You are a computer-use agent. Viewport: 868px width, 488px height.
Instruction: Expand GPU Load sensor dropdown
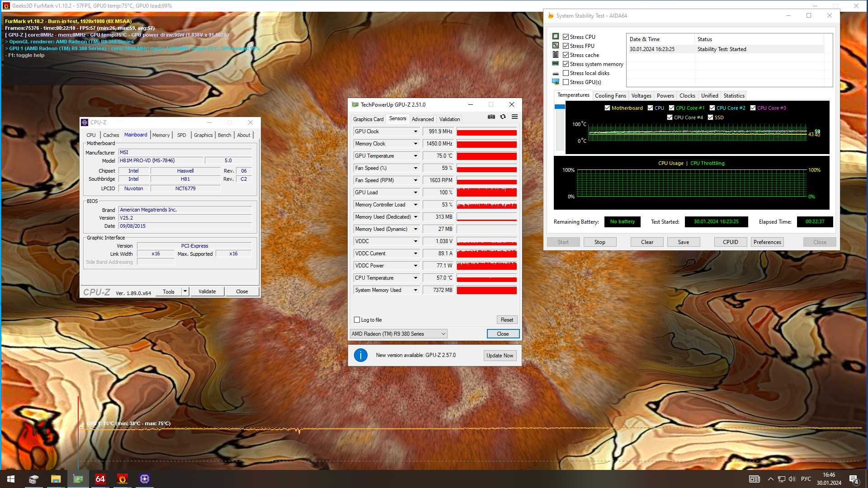[415, 192]
